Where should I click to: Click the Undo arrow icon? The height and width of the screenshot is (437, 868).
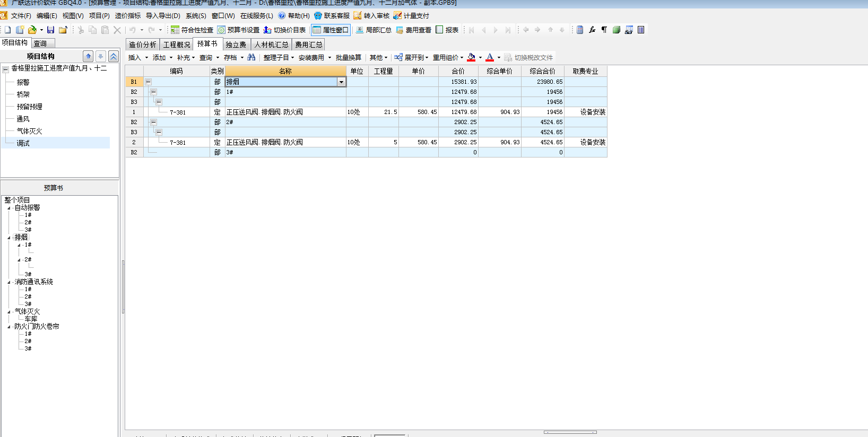(133, 30)
